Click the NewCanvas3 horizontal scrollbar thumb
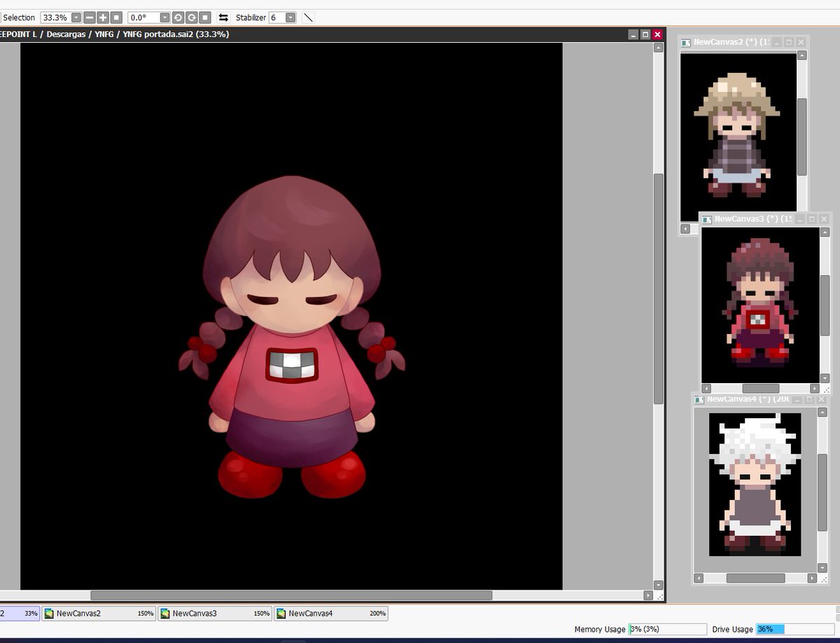840x643 pixels. pyautogui.click(x=760, y=388)
